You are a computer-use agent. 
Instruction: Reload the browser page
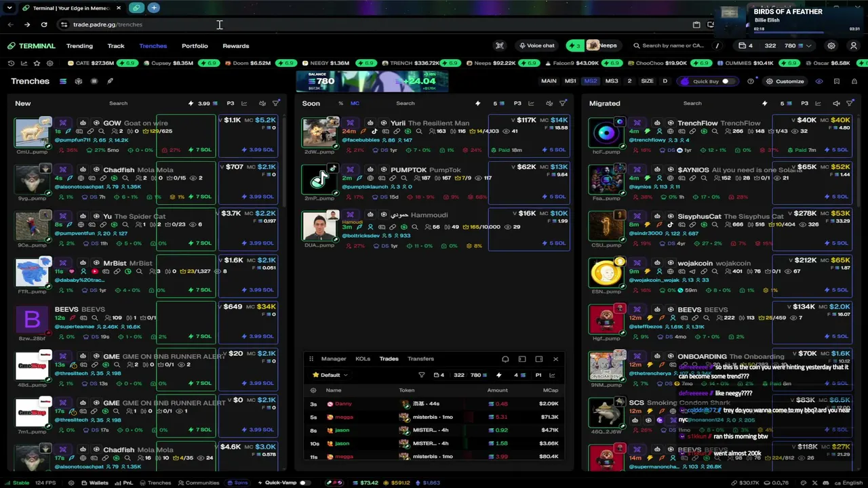click(44, 24)
